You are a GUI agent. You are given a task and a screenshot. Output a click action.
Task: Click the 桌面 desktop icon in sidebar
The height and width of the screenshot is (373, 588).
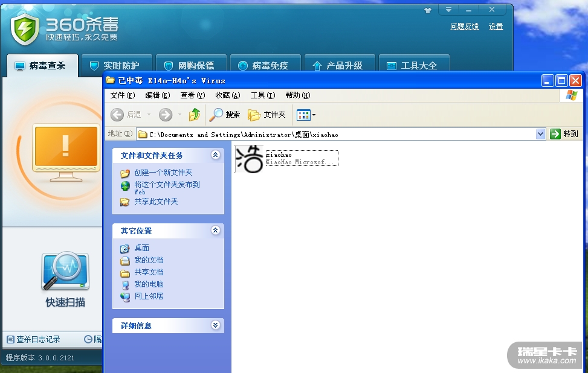[125, 249]
